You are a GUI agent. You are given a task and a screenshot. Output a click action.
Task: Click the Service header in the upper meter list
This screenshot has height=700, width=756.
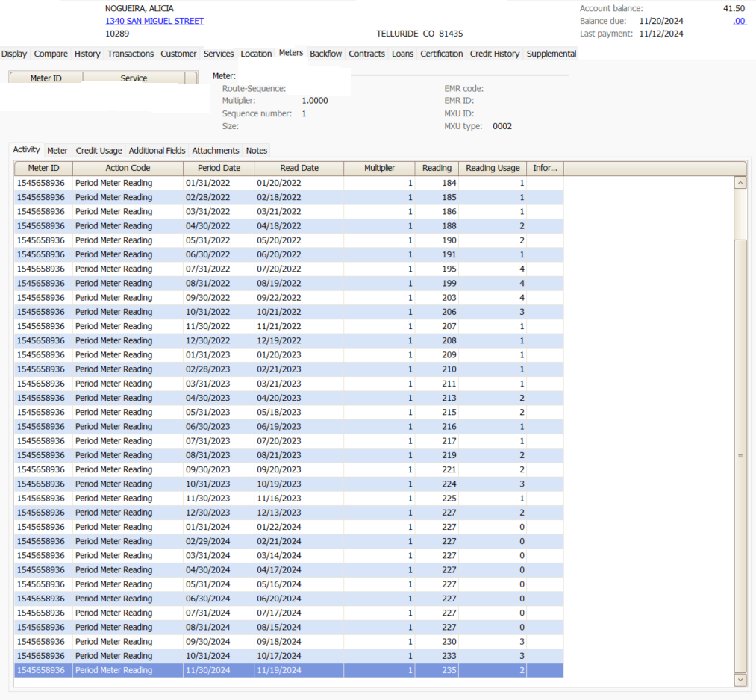point(134,78)
